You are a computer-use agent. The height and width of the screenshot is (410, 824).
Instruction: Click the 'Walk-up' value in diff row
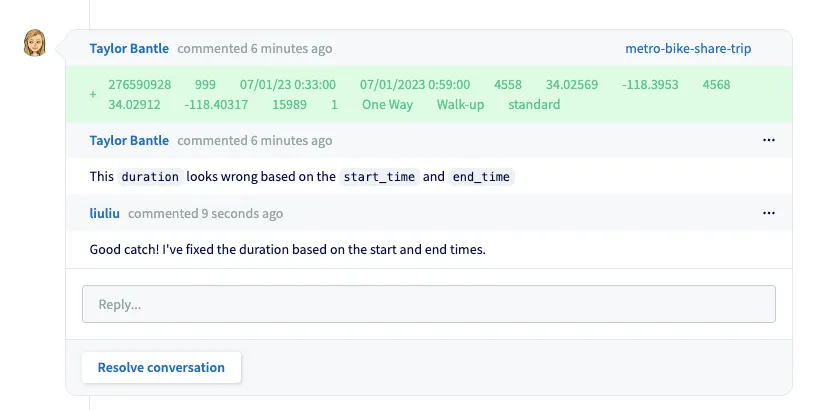click(x=460, y=104)
